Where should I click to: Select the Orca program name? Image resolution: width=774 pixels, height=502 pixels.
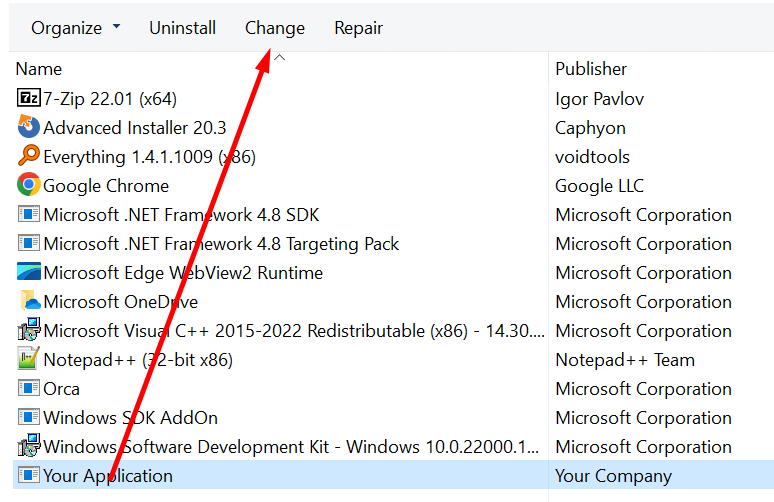click(61, 389)
